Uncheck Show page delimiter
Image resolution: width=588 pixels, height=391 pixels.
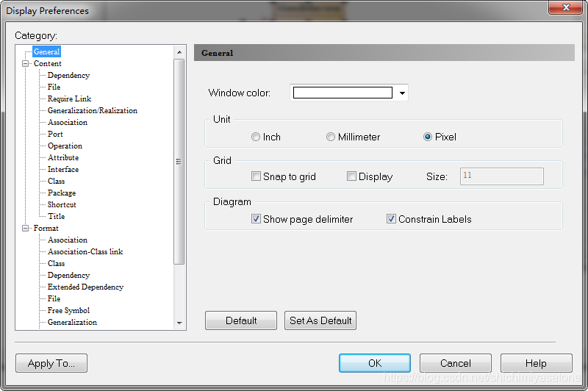pyautogui.click(x=256, y=219)
